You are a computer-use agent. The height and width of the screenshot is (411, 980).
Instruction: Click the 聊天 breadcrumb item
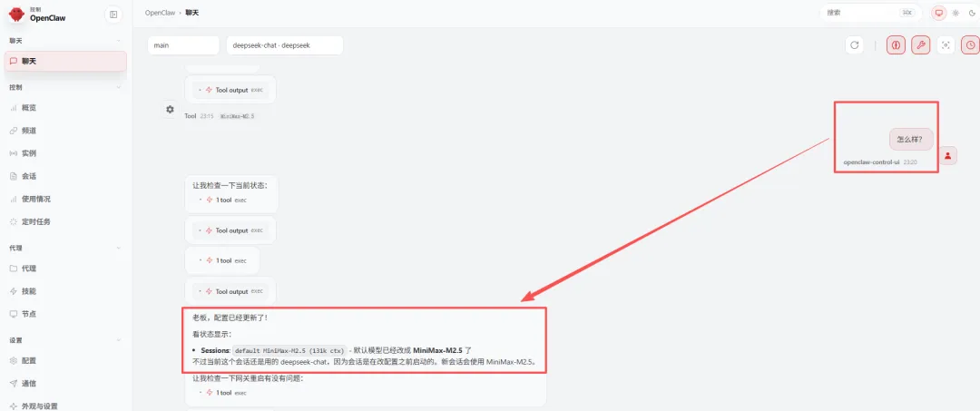pos(191,13)
